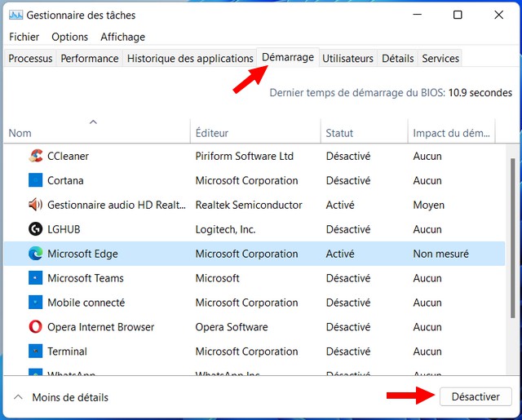Select the Démarrage tab
Screen dimensions: 522x420
pyautogui.click(x=288, y=57)
